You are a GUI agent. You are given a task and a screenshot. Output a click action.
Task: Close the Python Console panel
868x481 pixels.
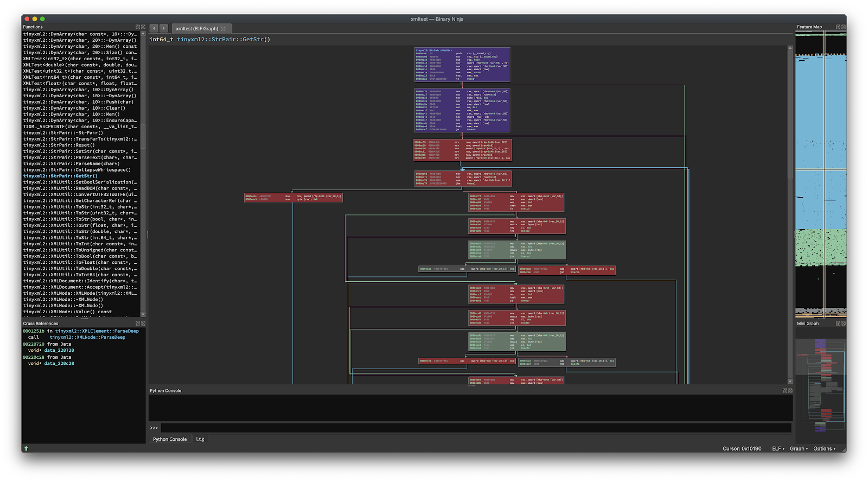[x=790, y=391]
